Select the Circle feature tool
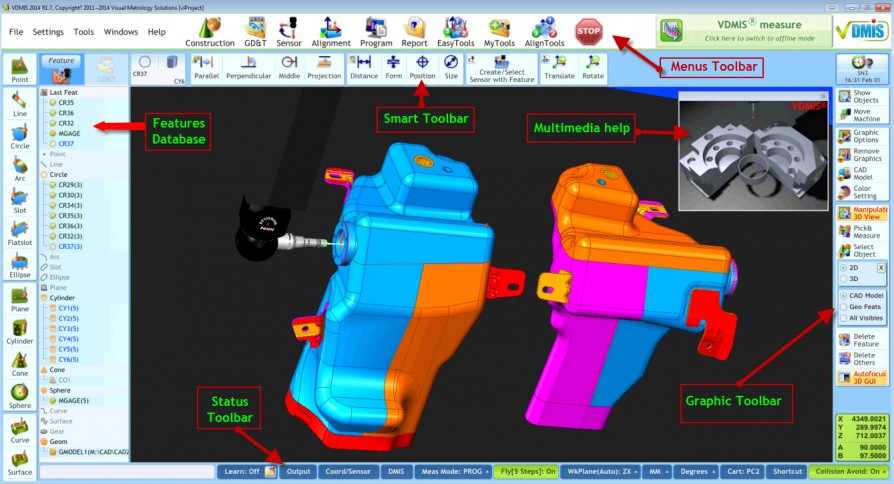The height and width of the screenshot is (484, 894). 19,137
